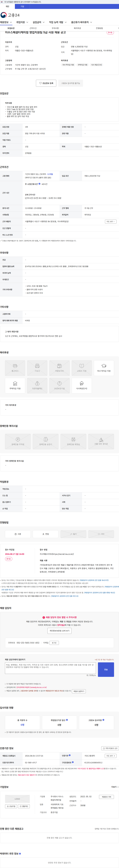Click the 건물 내부 경사로 icon
The width and height of the screenshot is (119, 868).
point(101,441)
